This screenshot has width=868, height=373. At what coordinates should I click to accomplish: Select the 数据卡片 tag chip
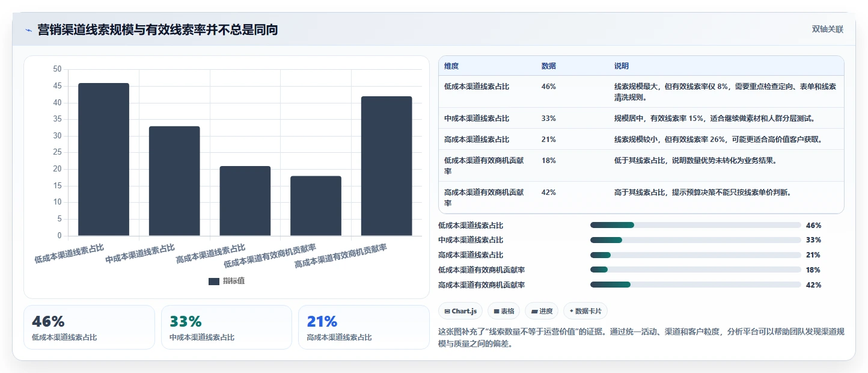click(x=585, y=311)
